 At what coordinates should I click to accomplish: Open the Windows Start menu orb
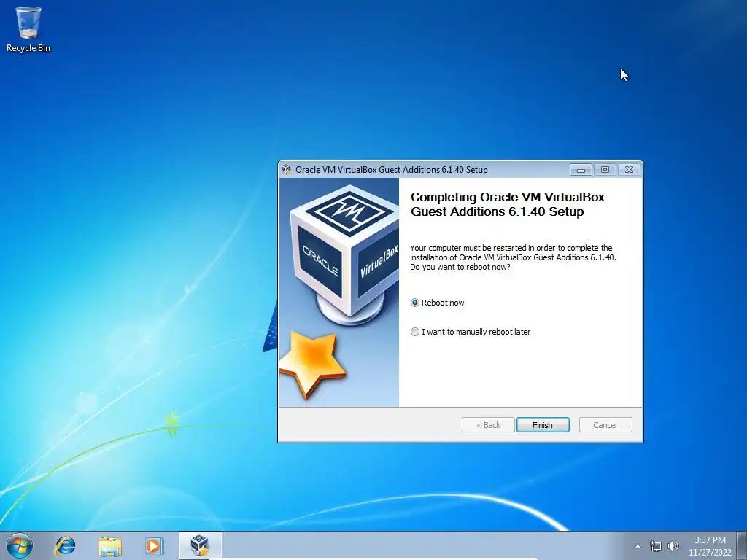[20, 545]
